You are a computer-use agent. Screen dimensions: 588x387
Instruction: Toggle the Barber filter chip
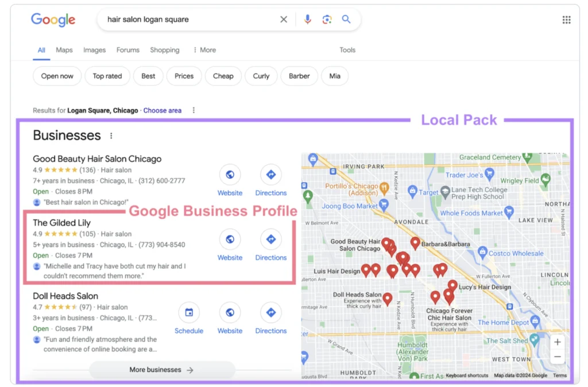tap(299, 75)
